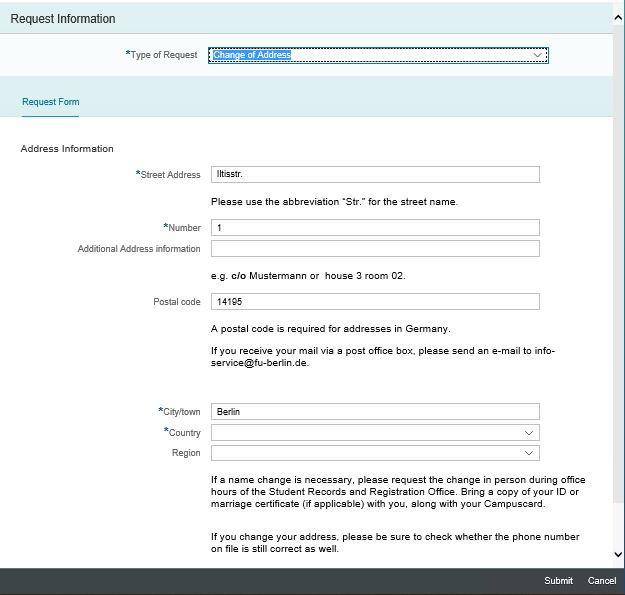Screen dimensions: 625x595
Task: Click the selected Change of Address text
Action: [252, 55]
